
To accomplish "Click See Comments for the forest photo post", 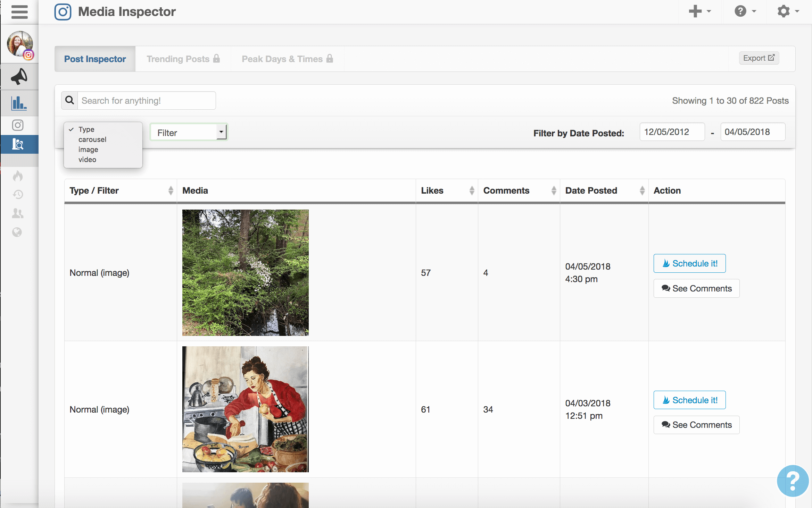I will click(x=696, y=288).
